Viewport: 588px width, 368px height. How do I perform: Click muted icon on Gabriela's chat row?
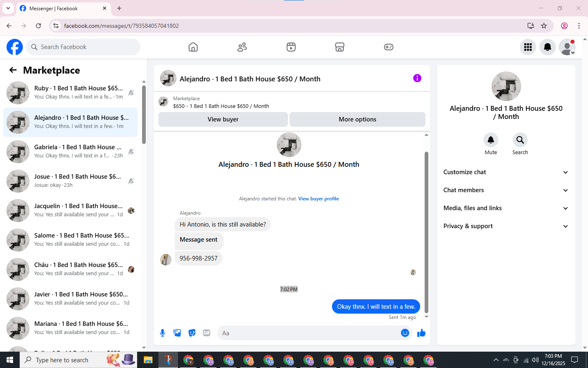pyautogui.click(x=131, y=152)
